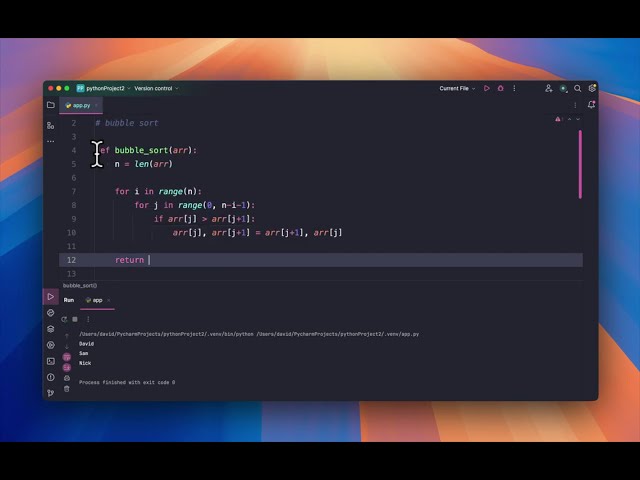Image resolution: width=640 pixels, height=480 pixels.
Task: Stop the running process square icon
Action: [x=75, y=319]
